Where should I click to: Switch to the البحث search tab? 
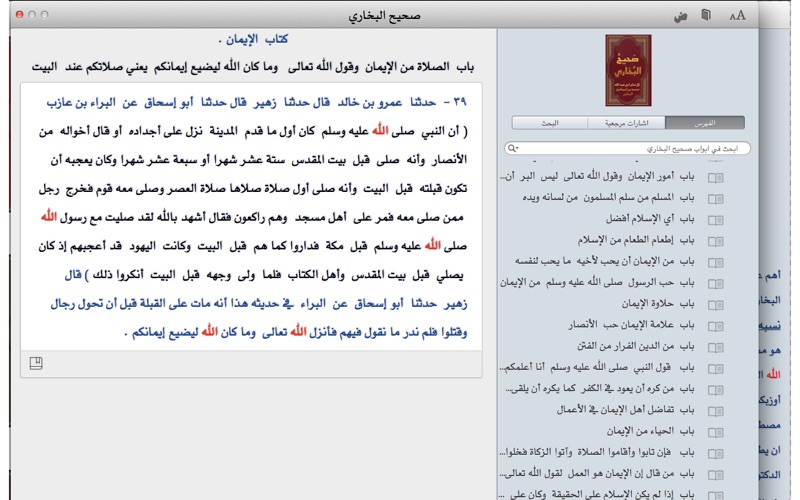pyautogui.click(x=549, y=123)
